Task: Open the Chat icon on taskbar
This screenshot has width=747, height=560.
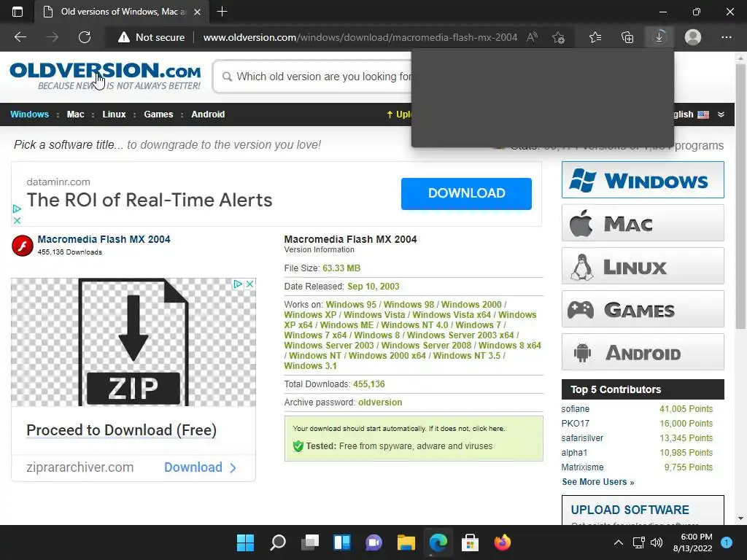Action: click(x=374, y=542)
